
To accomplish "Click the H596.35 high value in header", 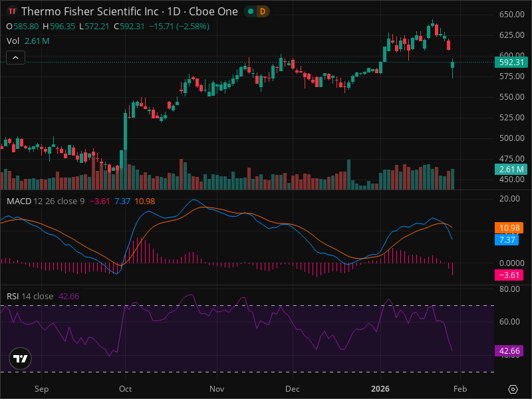I will pyautogui.click(x=59, y=27).
